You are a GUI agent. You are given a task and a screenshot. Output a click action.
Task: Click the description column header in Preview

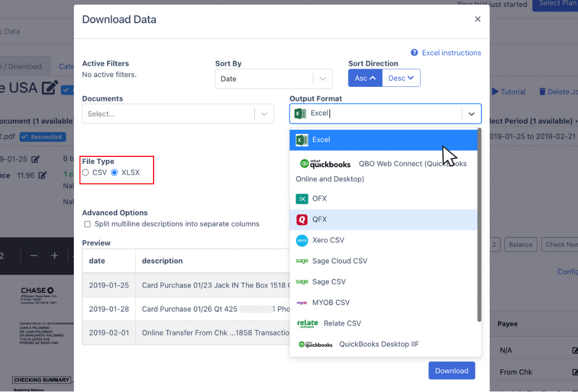pos(212,261)
